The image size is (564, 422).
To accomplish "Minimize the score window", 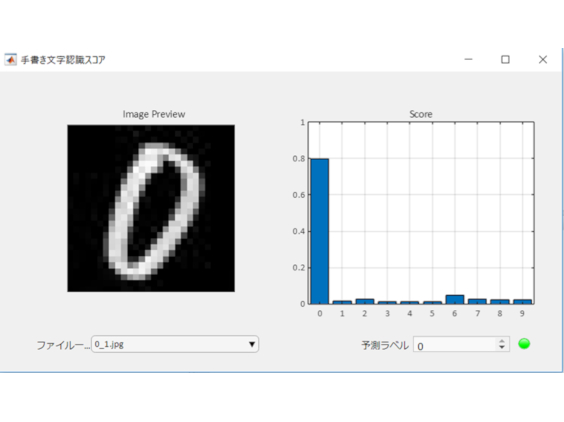I will [468, 59].
